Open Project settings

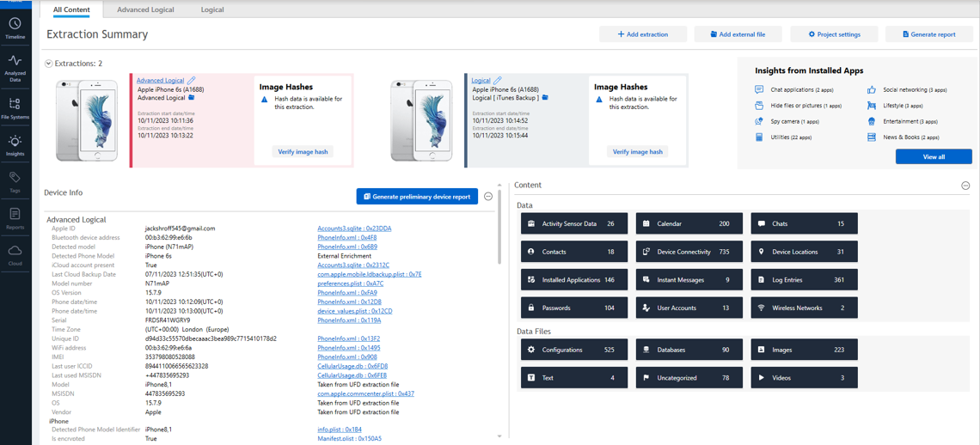[834, 34]
